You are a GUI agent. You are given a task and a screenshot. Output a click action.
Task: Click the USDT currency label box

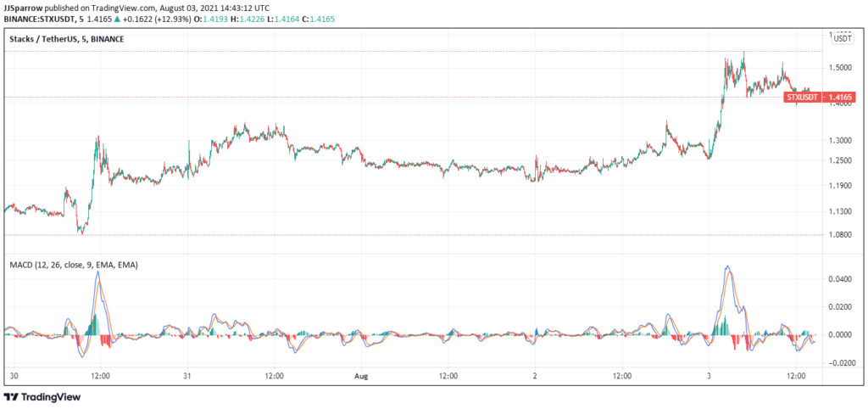843,38
